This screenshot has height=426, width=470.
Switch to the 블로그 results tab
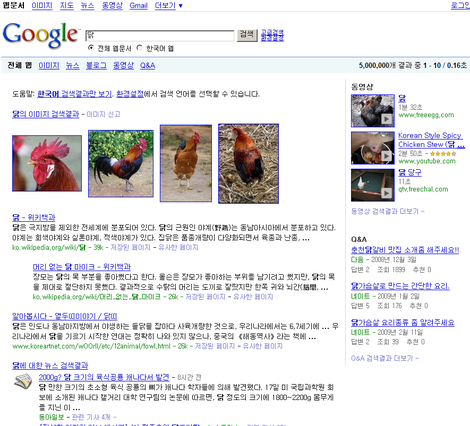coord(96,66)
